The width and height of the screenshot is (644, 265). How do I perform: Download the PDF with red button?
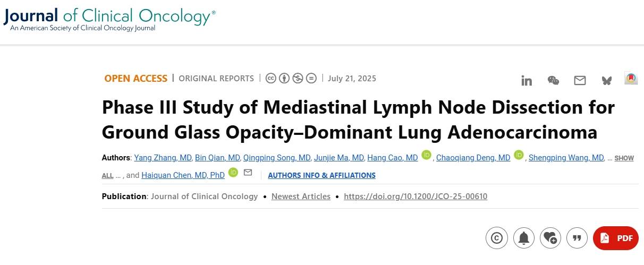tap(616, 238)
